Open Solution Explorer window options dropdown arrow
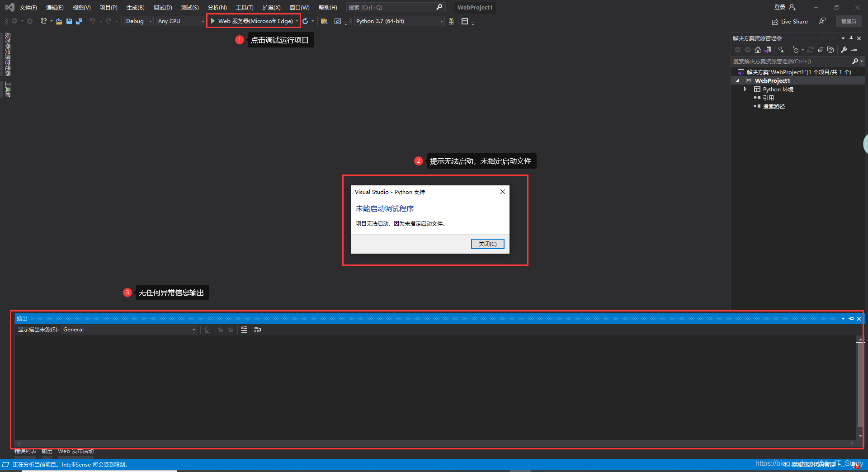868x472 pixels. (843, 38)
